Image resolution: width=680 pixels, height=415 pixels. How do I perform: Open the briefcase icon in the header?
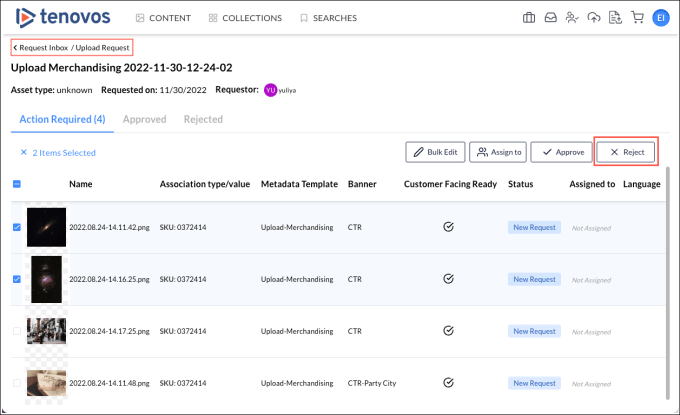tap(529, 18)
